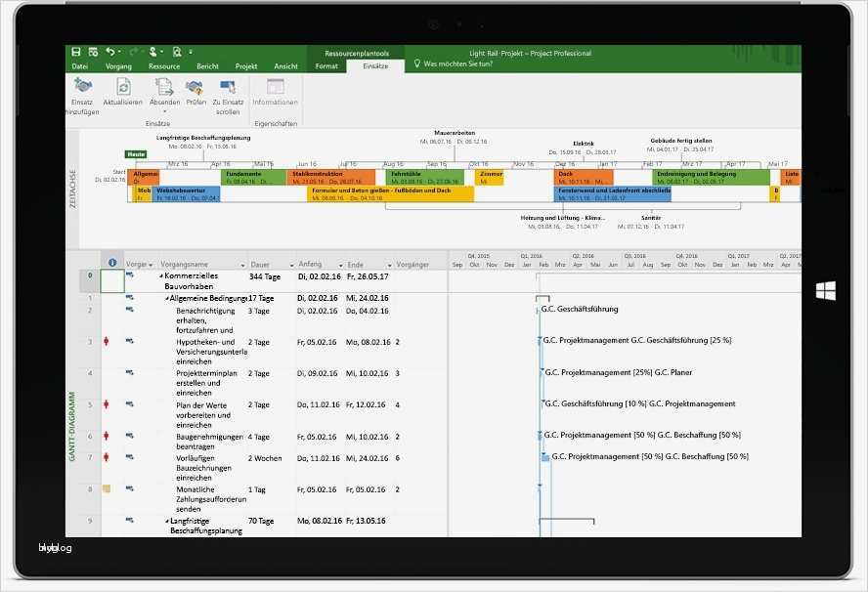Click the task mode icon in row 0

(x=130, y=275)
